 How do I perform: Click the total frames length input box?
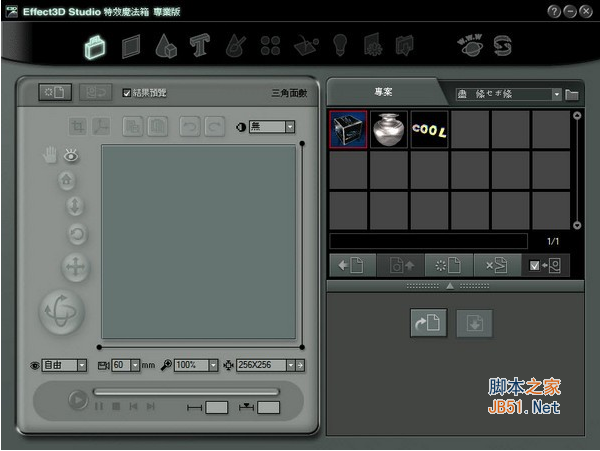pos(217,407)
